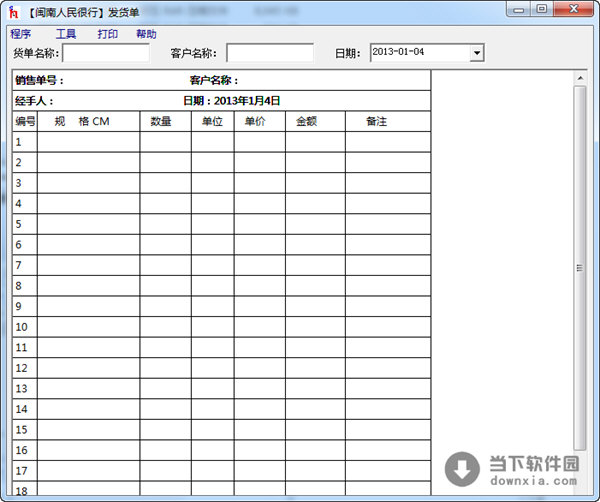Click the 销售单号 label in form

pos(39,80)
